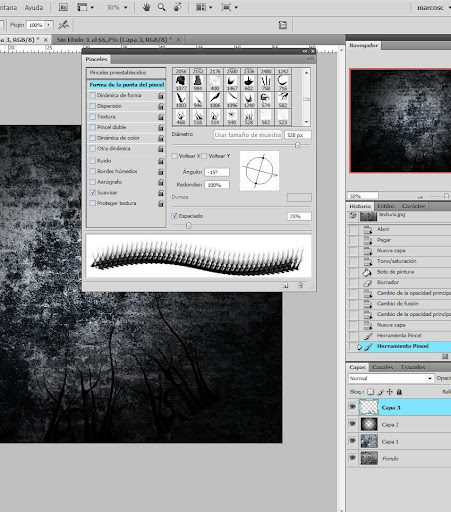
Task: Select the Bote de pintura history state
Action: tap(399, 272)
